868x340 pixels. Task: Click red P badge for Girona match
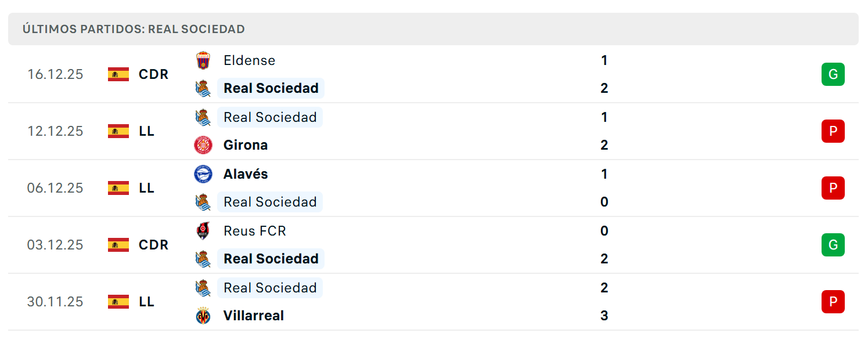point(833,131)
